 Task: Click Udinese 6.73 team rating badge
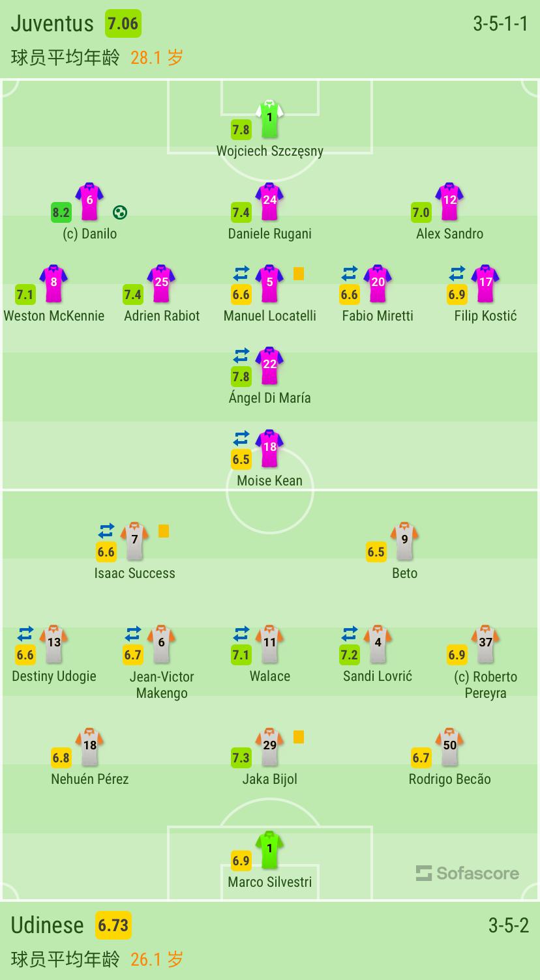(x=113, y=925)
